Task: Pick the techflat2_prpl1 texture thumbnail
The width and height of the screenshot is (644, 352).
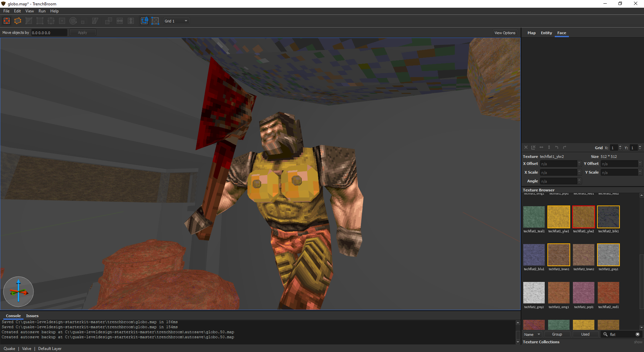Action: (x=584, y=293)
